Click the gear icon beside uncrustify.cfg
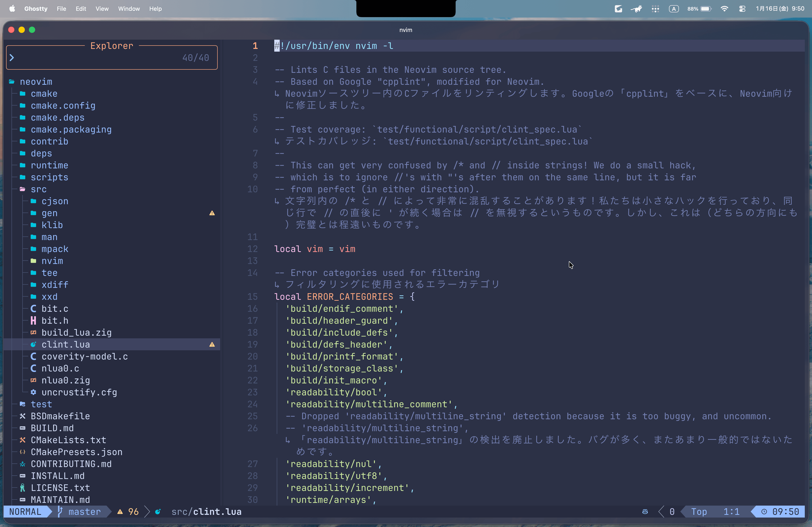Viewport: 812px width, 527px height. (x=33, y=392)
